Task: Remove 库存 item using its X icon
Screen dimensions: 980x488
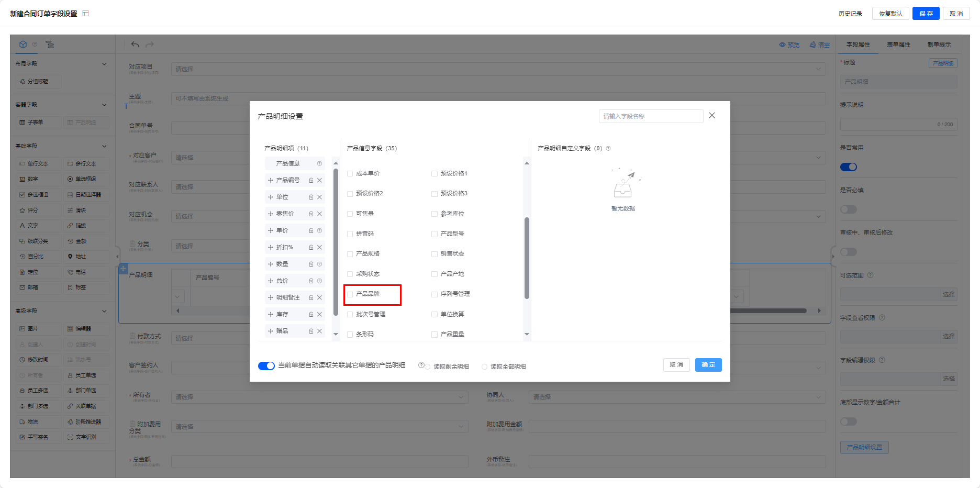Action: (x=319, y=314)
